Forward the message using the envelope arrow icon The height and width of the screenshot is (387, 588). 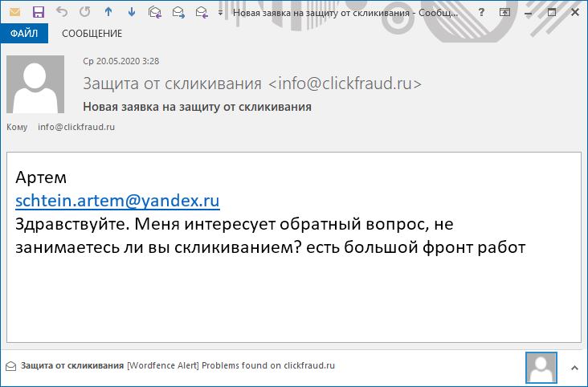(178, 12)
